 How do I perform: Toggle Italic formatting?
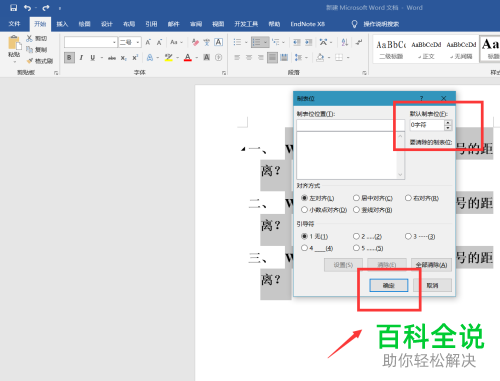[81, 58]
